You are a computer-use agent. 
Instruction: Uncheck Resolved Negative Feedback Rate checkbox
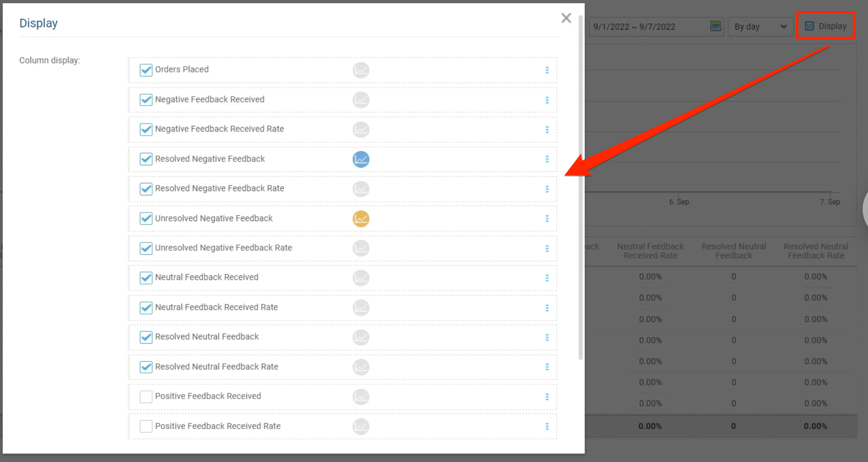pyautogui.click(x=146, y=189)
